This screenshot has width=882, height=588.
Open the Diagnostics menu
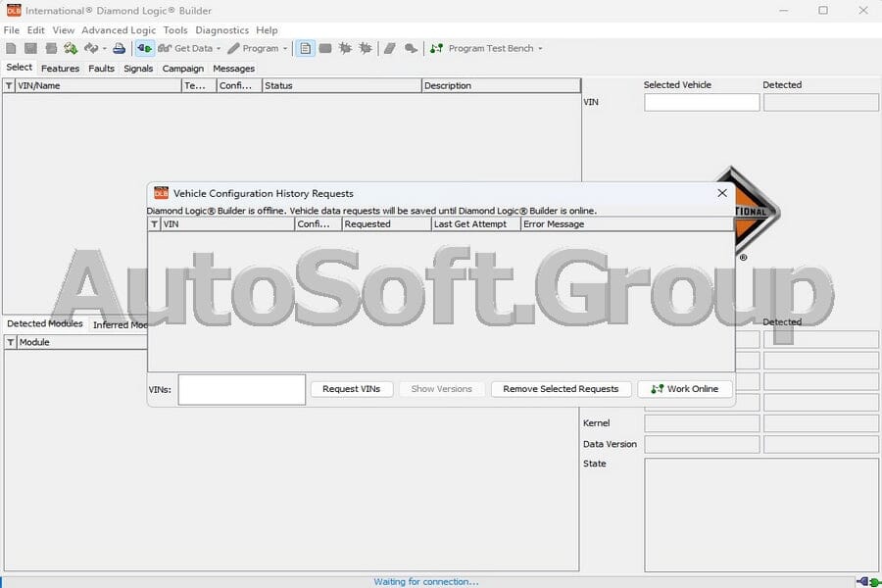(x=222, y=30)
